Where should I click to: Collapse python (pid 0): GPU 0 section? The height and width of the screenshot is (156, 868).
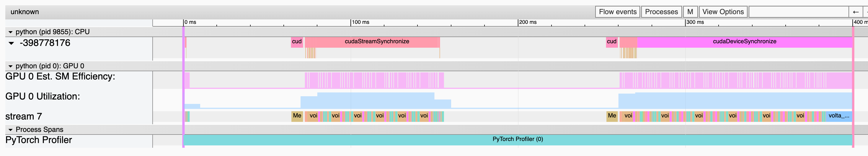click(x=10, y=66)
